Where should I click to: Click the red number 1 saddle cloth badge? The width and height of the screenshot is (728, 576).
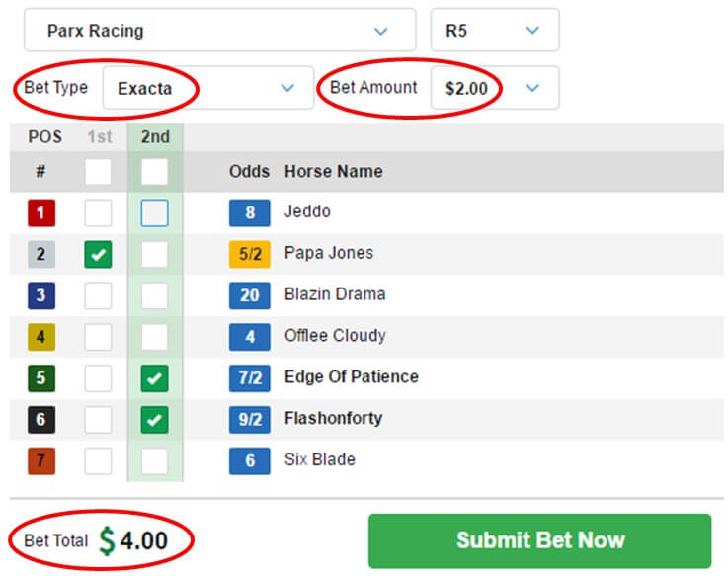point(40,212)
